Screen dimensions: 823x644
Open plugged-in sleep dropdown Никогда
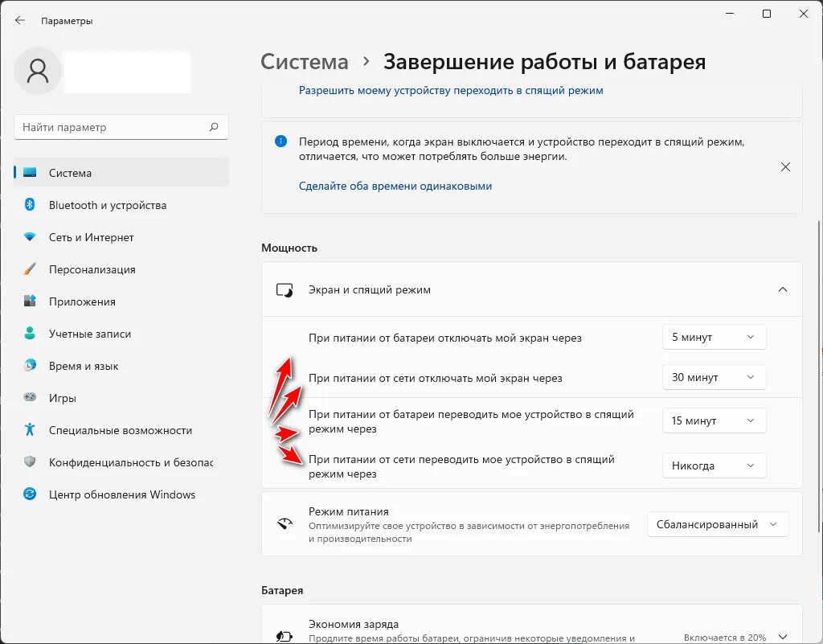714,466
